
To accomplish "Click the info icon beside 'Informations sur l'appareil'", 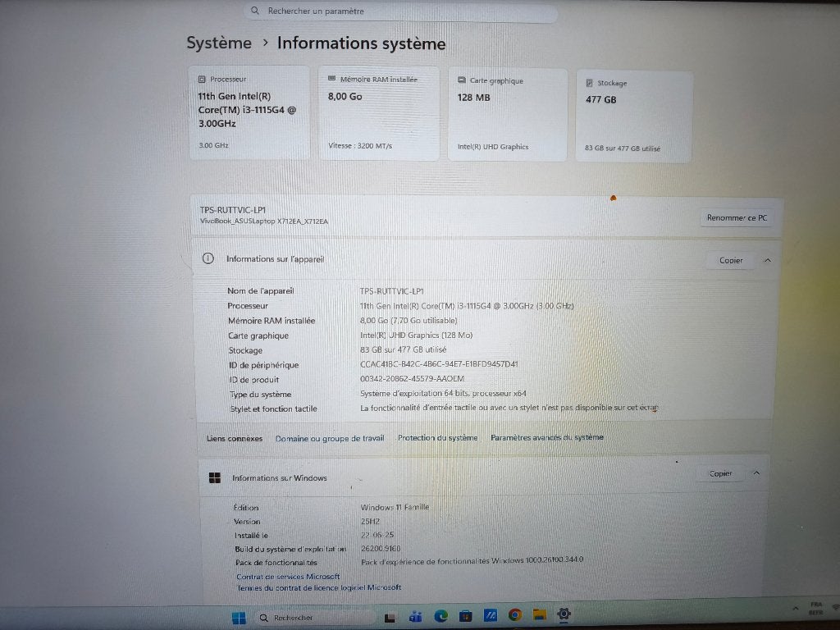I will click(208, 258).
